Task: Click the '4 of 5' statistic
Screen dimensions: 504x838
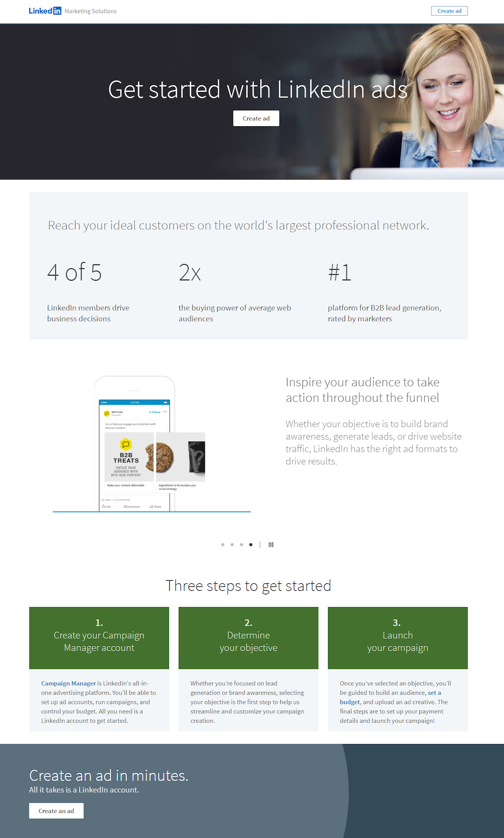Action: coord(75,272)
